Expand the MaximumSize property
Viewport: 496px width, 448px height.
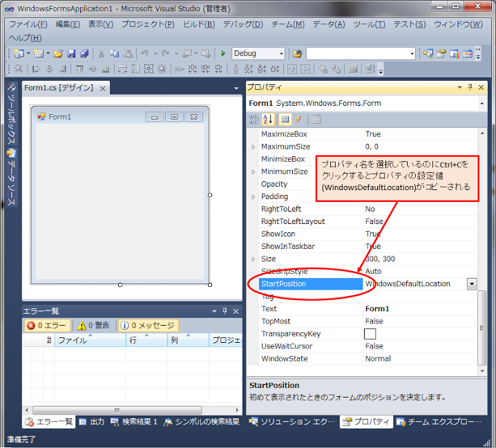tap(253, 147)
